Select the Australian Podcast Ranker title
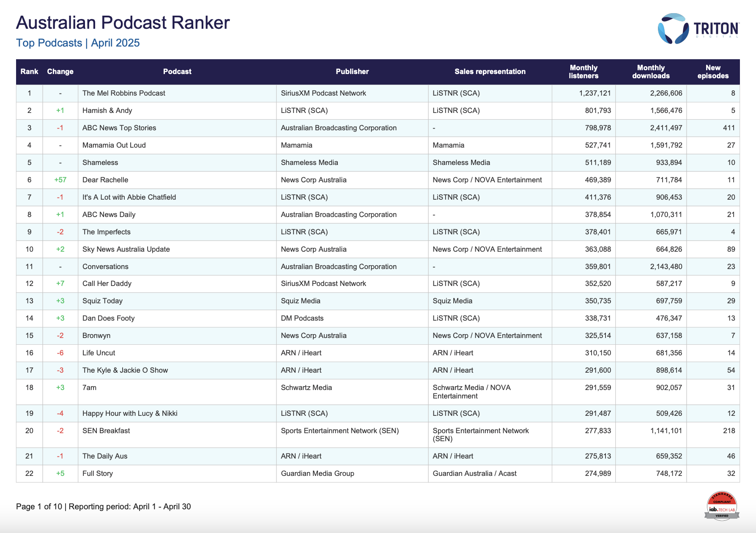756x533 pixels. pos(123,22)
